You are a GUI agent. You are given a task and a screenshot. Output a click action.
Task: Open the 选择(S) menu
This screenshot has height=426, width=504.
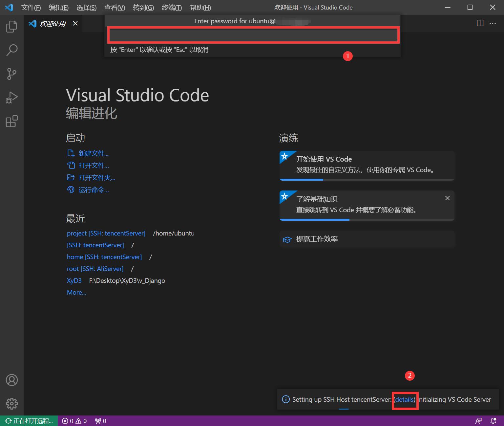click(87, 7)
